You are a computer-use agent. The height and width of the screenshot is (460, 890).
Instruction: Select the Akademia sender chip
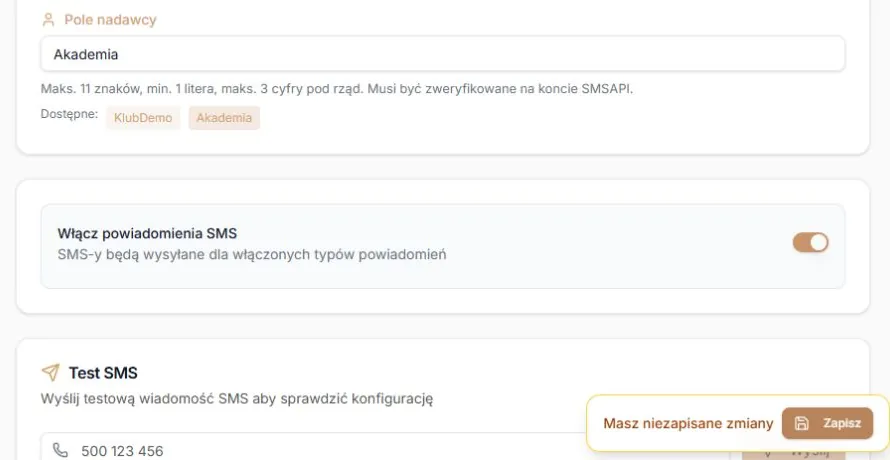click(x=224, y=118)
